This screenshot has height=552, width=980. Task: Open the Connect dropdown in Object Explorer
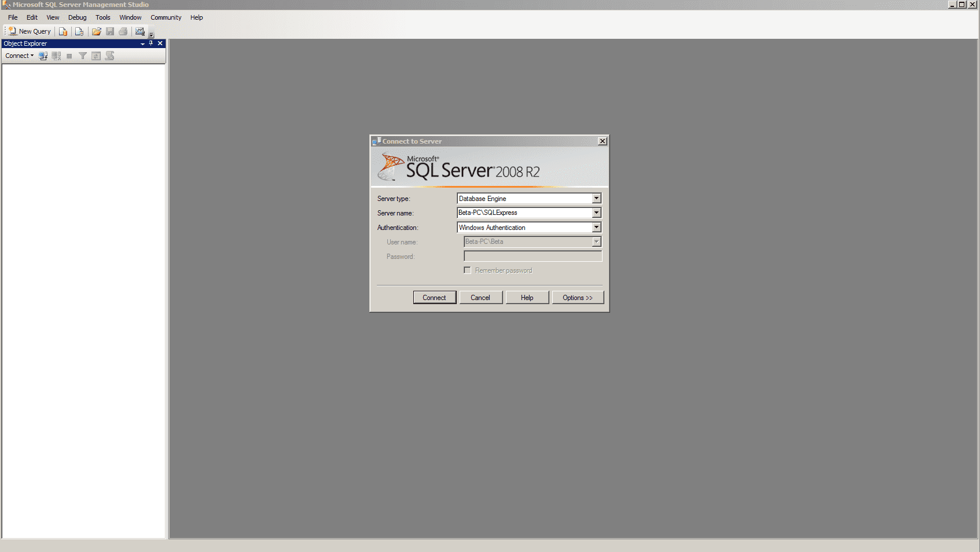[x=20, y=56]
